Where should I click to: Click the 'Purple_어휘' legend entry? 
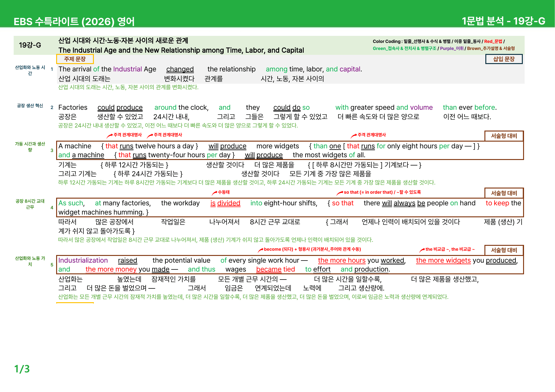(x=452, y=48)
